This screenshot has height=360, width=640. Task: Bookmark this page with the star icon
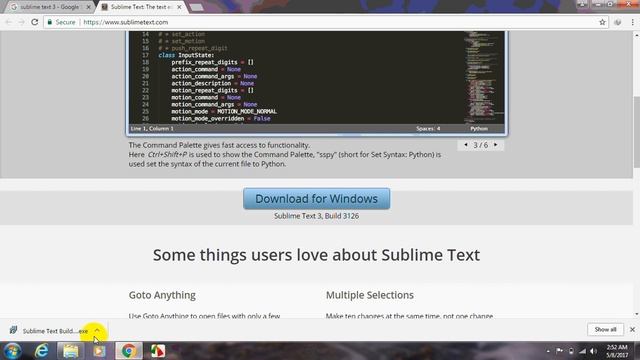602,22
